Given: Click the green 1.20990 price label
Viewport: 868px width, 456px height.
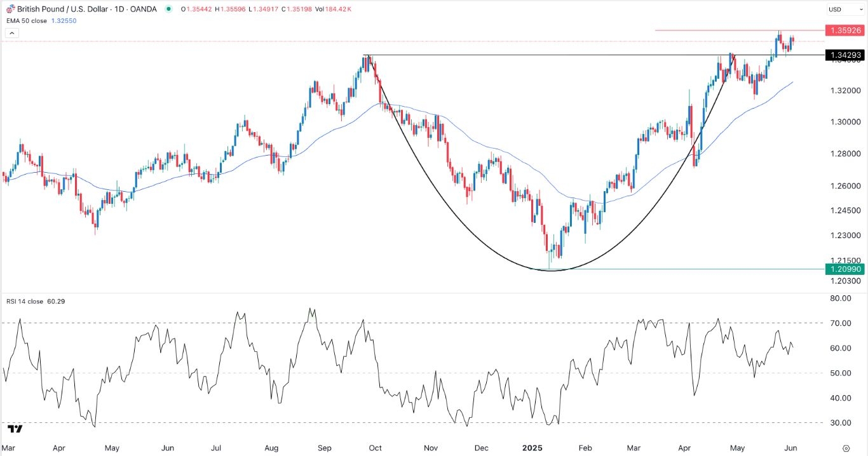Looking at the screenshot, I should pos(844,269).
